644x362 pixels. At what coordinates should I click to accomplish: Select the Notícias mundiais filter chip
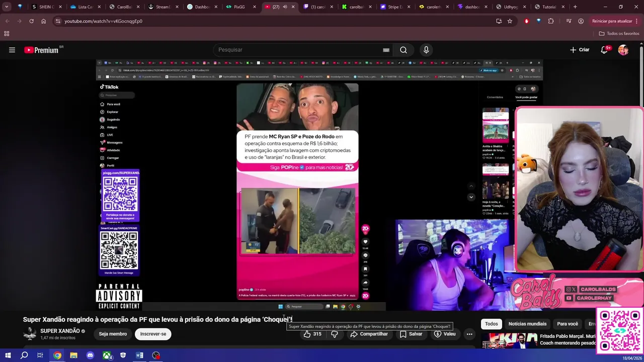point(527,324)
